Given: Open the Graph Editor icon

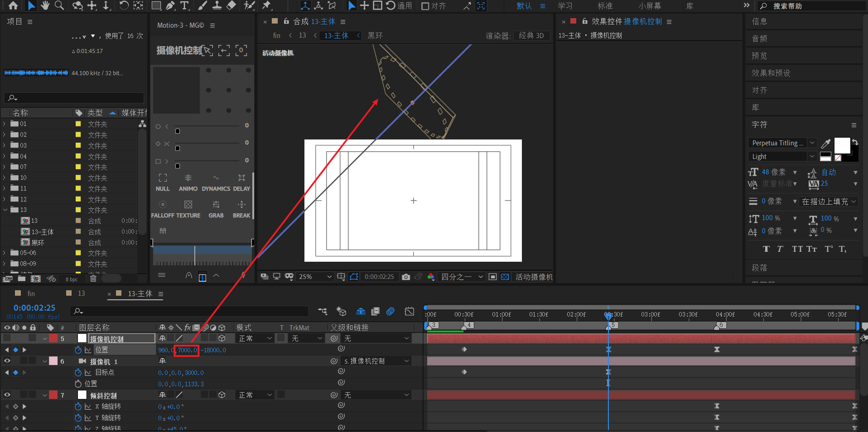Looking at the screenshot, I should click(x=410, y=311).
